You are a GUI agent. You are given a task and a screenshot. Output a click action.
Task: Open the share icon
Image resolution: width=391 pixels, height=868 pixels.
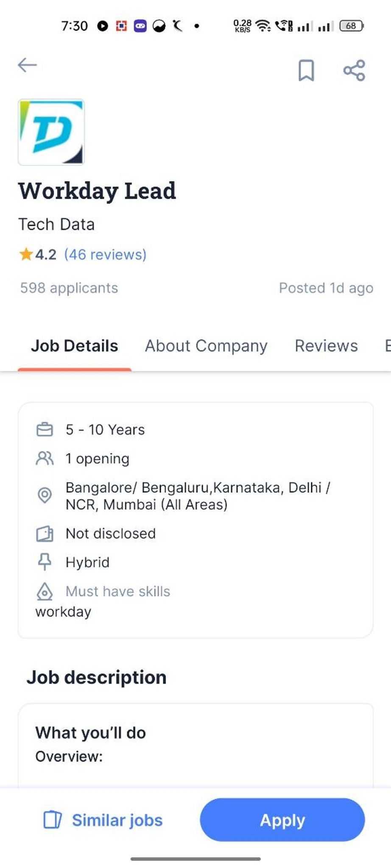coord(354,70)
